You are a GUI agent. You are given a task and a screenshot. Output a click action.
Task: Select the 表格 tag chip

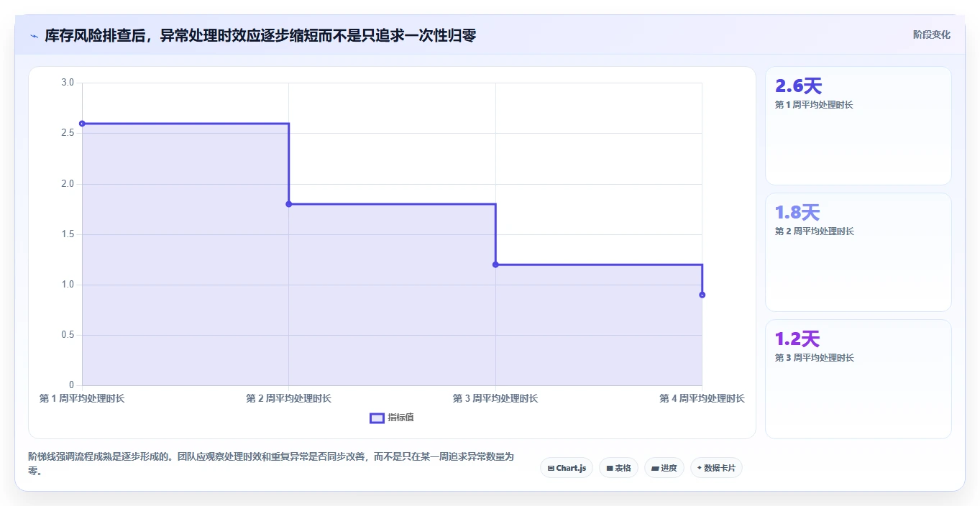tap(618, 468)
